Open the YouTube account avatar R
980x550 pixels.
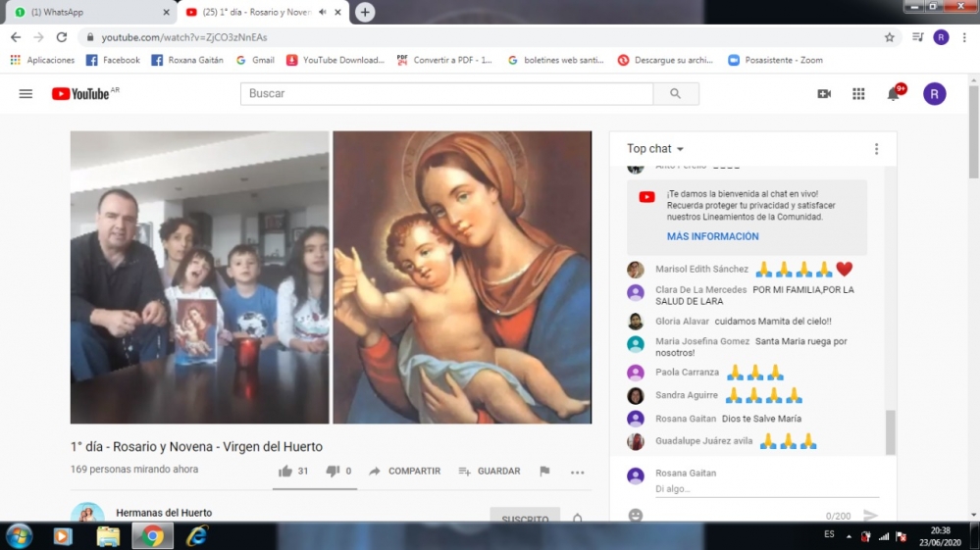coord(934,94)
